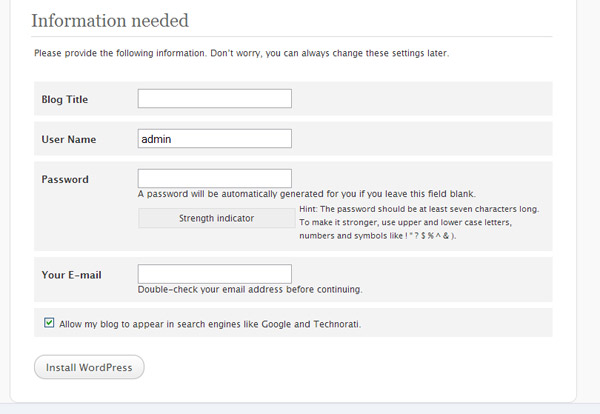Click the automatically generated password note
Image resolution: width=600 pixels, height=414 pixels.
point(307,194)
